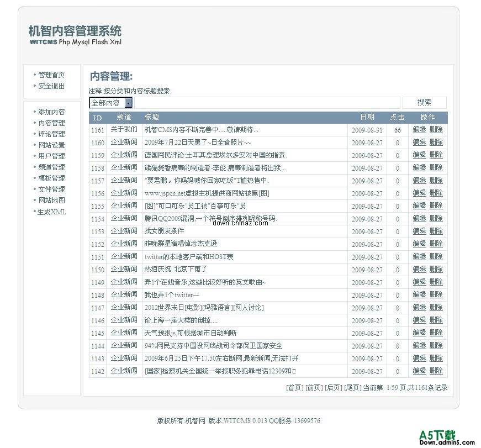The width and height of the screenshot is (481, 448).
Task: Open the 网站设置 (Site Settings) page
Action: click(x=52, y=145)
